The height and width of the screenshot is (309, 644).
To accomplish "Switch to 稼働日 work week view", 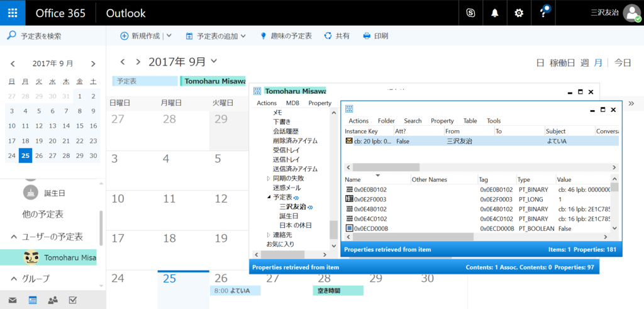I will pos(562,63).
